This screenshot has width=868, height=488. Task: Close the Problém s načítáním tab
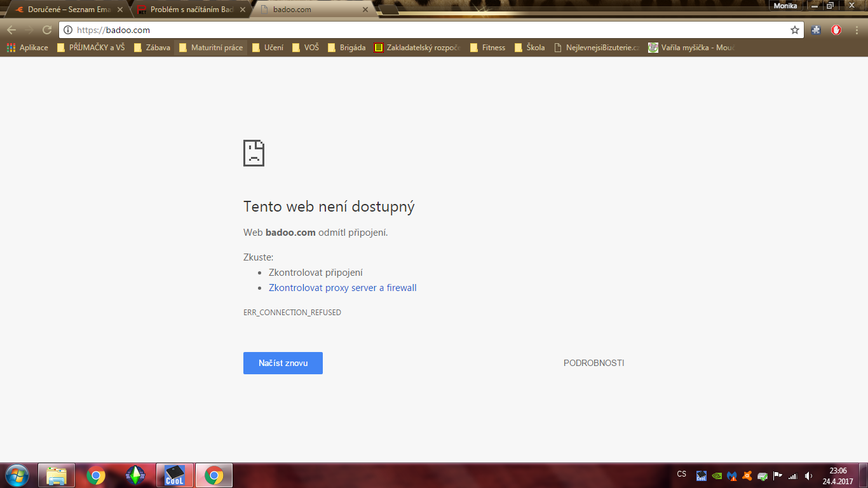pyautogui.click(x=243, y=10)
